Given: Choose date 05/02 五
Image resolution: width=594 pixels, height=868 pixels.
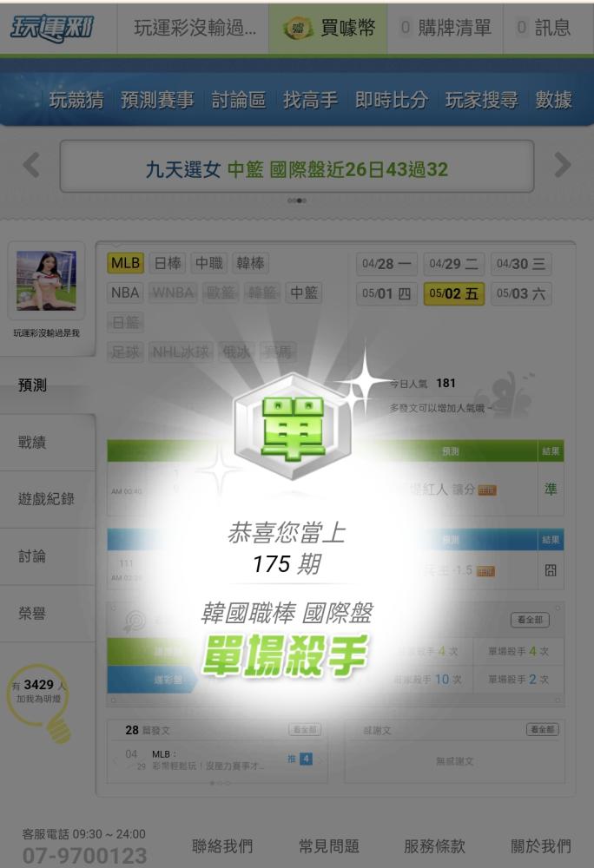Looking at the screenshot, I should 454,293.
